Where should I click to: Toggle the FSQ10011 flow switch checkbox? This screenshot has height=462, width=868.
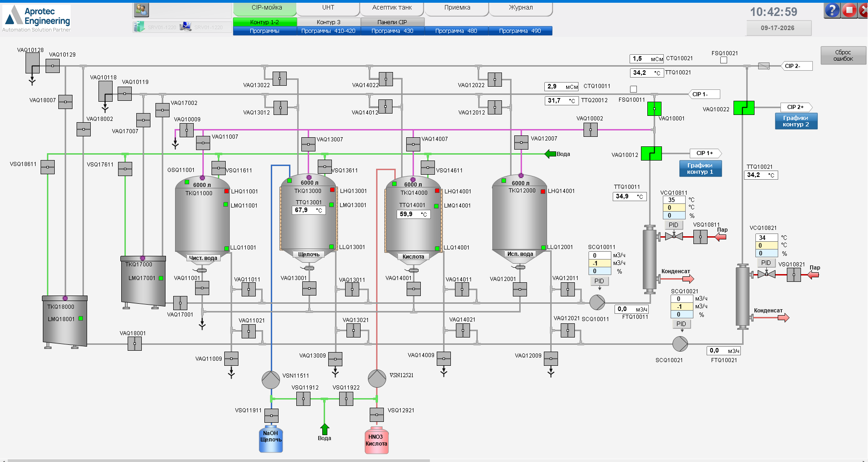pos(633,89)
